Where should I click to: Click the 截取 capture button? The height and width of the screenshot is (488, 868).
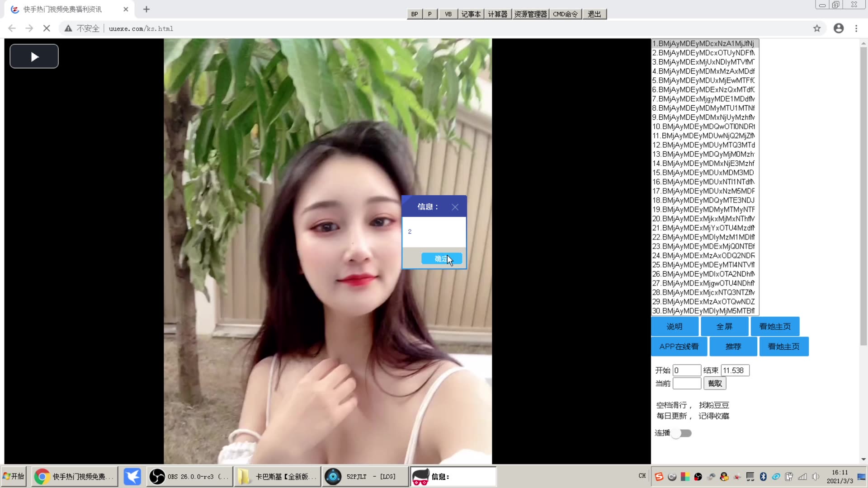[x=715, y=384]
